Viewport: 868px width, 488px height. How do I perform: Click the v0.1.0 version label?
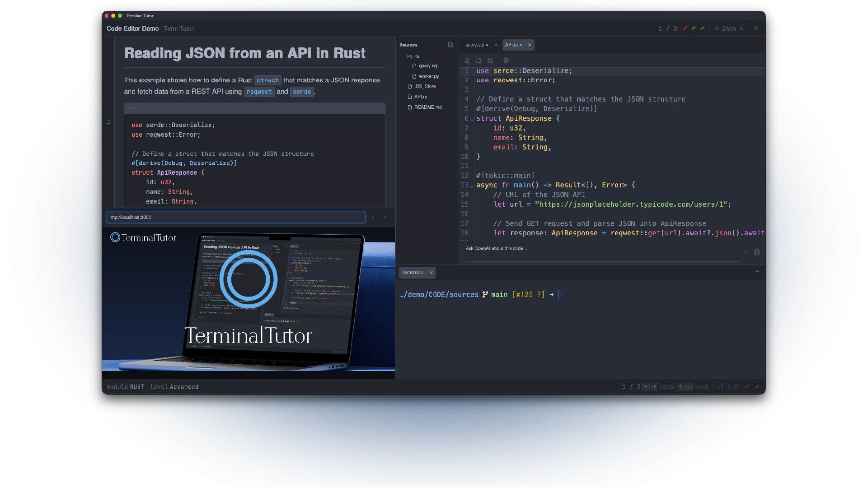(x=727, y=387)
